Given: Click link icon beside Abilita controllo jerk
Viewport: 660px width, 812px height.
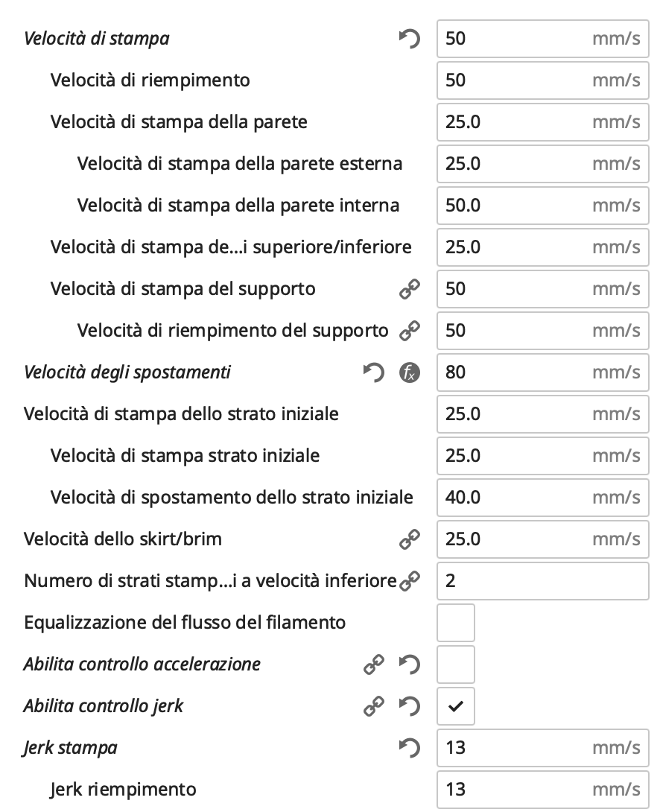Looking at the screenshot, I should pos(373,706).
